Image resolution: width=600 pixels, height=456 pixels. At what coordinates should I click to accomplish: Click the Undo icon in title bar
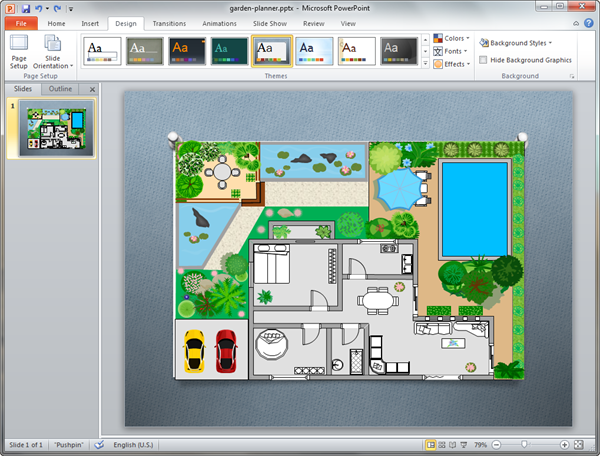39,8
